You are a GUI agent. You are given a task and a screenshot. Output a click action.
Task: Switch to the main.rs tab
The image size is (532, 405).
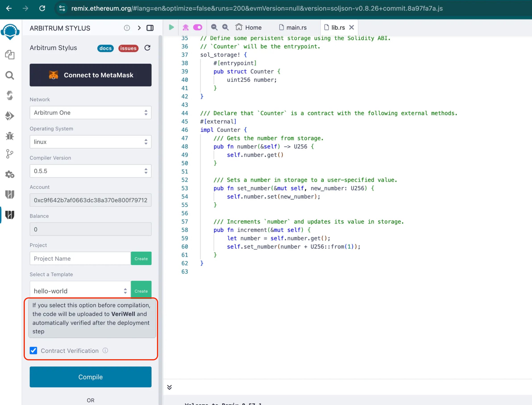[x=293, y=27]
